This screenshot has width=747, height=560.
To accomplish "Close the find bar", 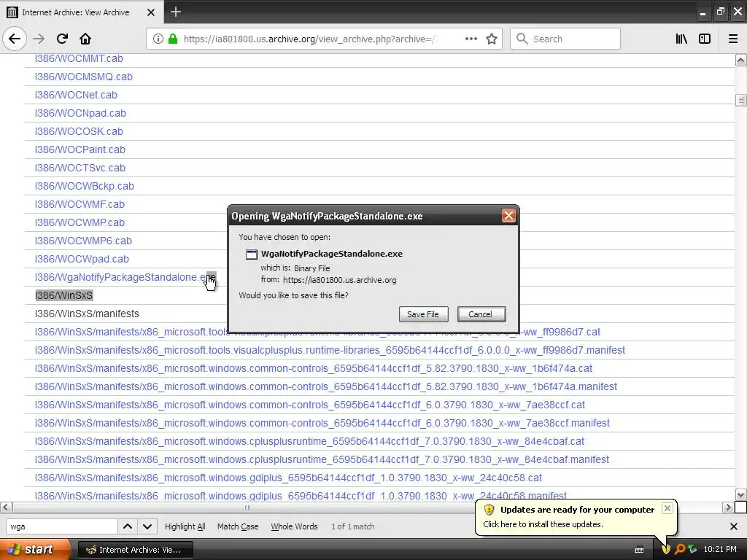I will click(x=734, y=526).
